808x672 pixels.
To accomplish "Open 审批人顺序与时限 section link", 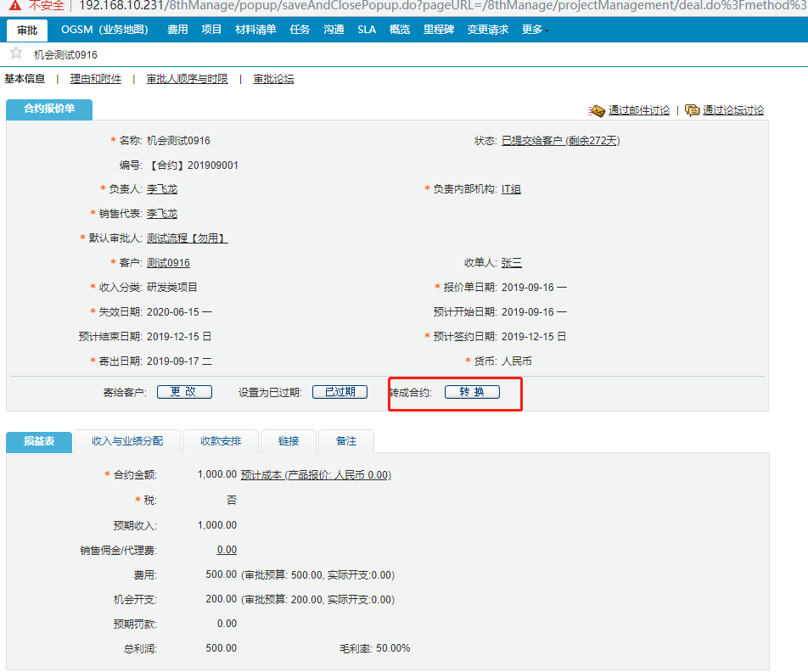I will coord(187,79).
